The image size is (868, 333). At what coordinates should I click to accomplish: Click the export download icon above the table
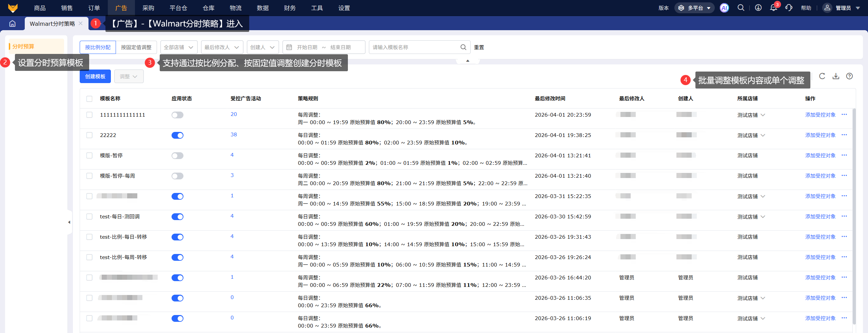[836, 76]
